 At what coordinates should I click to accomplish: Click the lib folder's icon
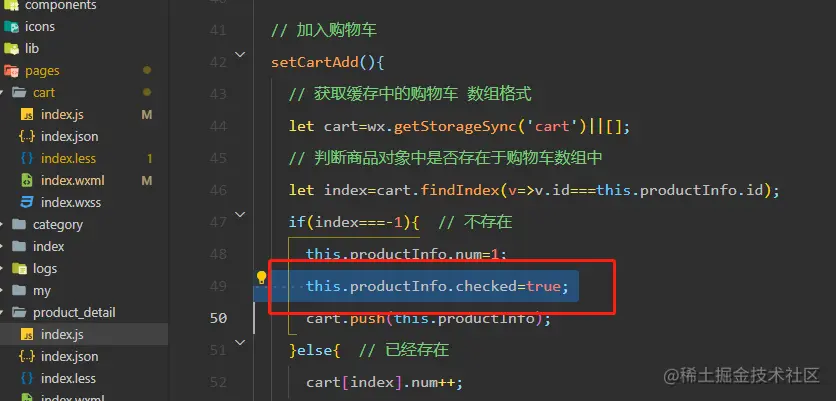11,49
